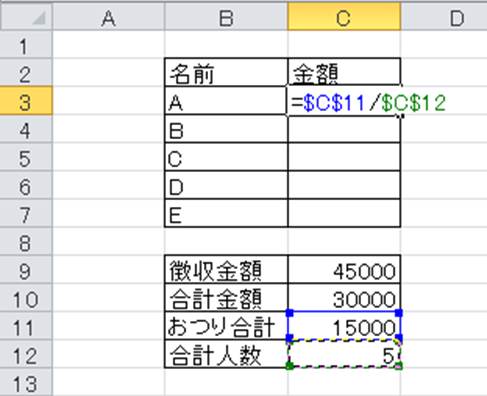Screen dimensions: 487x396
Task: Select row 8 header
Action: coord(26,242)
